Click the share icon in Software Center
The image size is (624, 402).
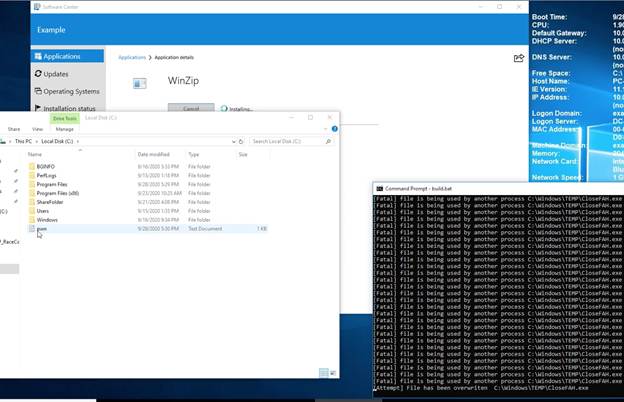[x=519, y=58]
